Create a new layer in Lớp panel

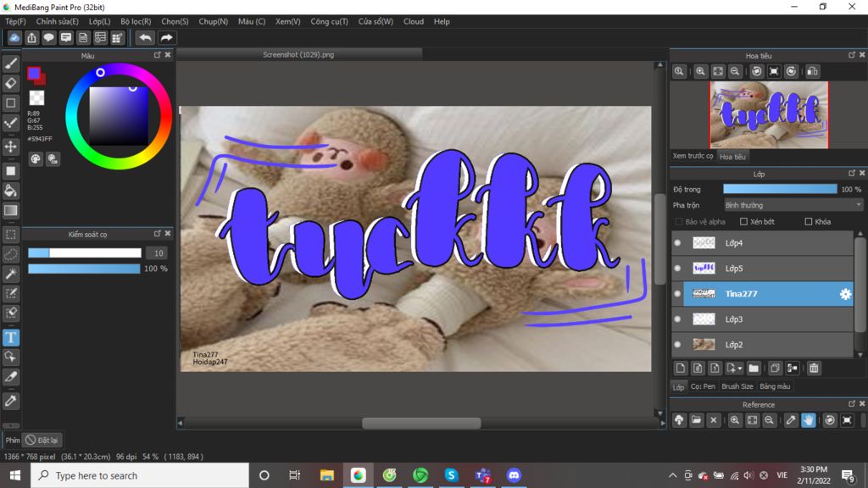pos(681,368)
